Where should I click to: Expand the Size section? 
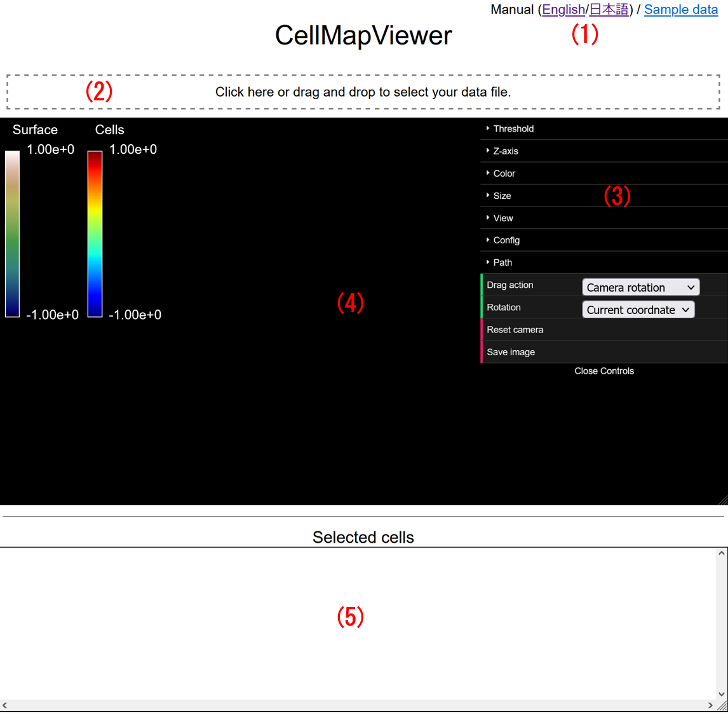(502, 195)
